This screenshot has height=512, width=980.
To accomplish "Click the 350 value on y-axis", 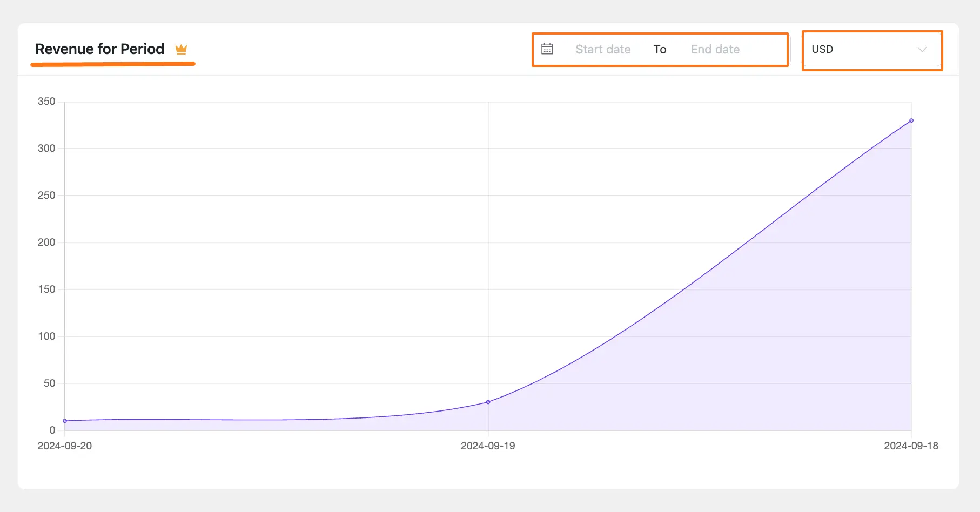I will click(48, 101).
